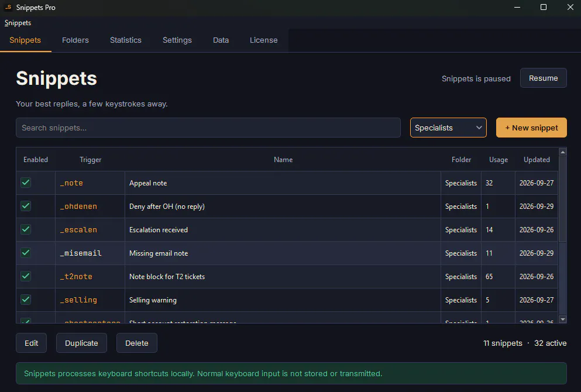Click the table vertical scrollbar thumb
The height and width of the screenshot is (392, 581).
click(562, 200)
